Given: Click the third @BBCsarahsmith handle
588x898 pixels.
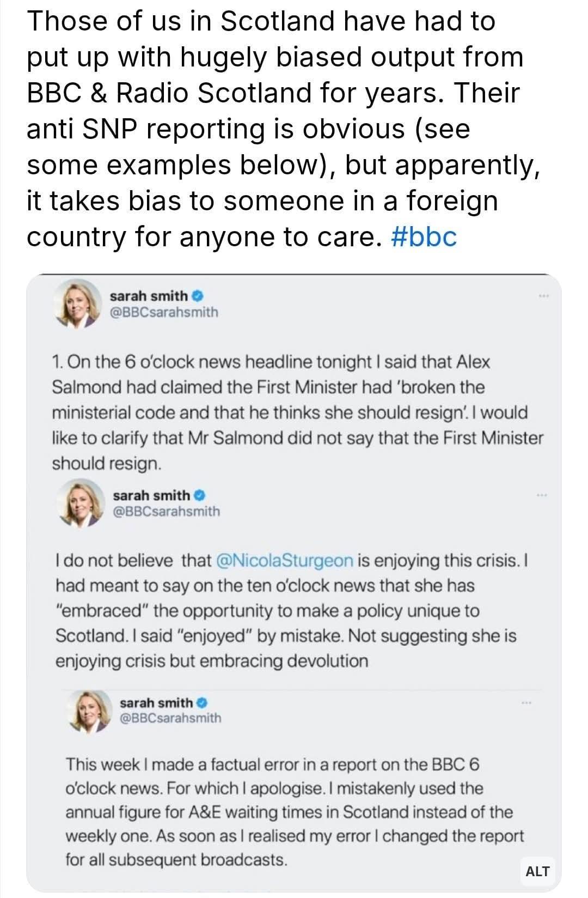Looking at the screenshot, I should 170,718.
